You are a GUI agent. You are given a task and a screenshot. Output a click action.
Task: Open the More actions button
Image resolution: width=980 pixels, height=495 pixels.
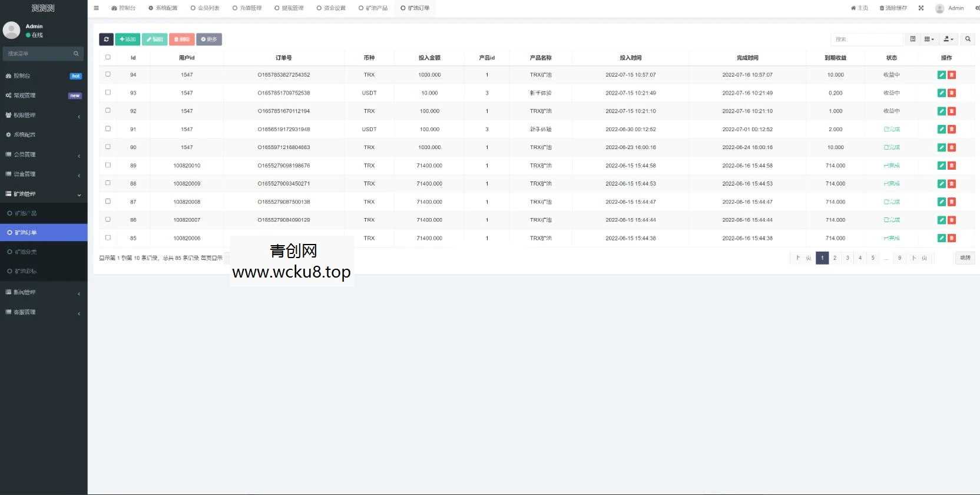(209, 39)
